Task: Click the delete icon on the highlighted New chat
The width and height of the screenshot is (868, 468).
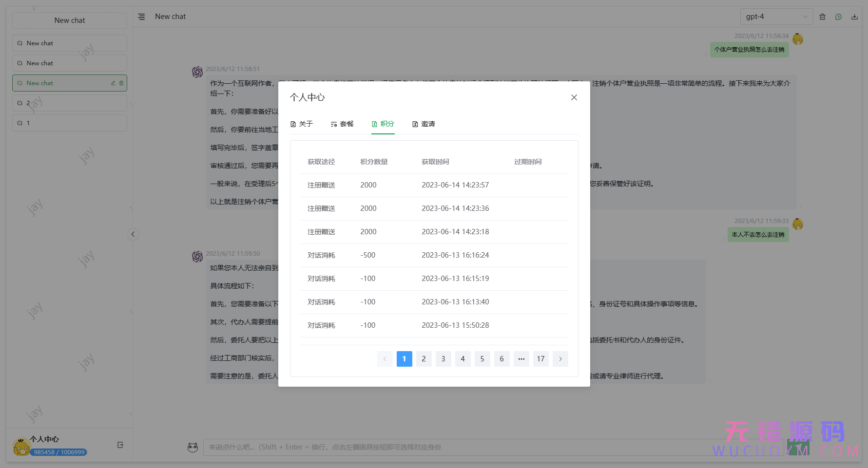Action: coord(121,83)
